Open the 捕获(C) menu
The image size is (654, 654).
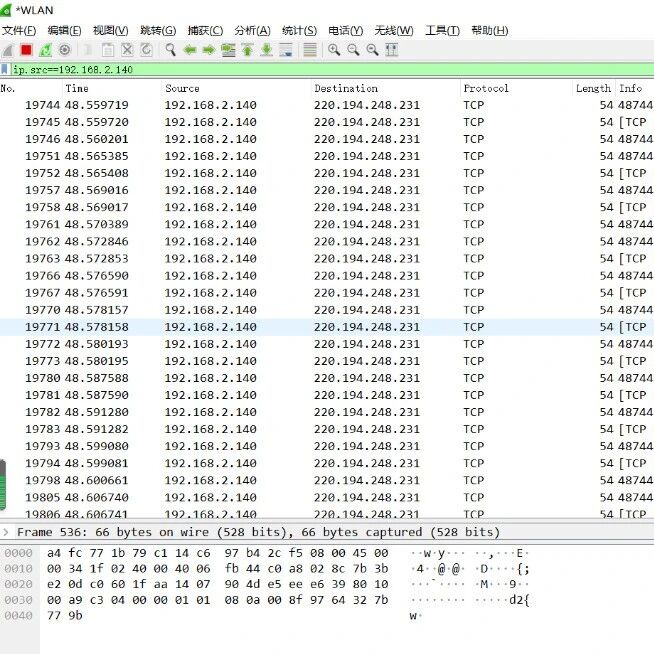[x=204, y=30]
